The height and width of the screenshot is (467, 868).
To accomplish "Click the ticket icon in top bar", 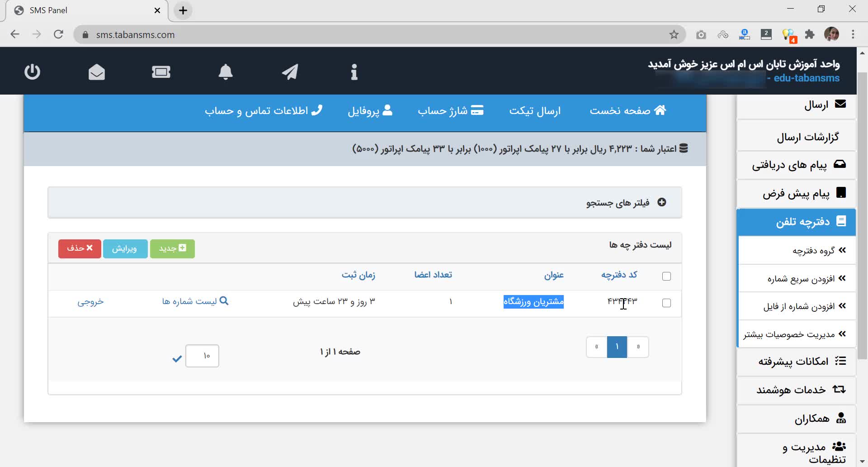I will [161, 72].
